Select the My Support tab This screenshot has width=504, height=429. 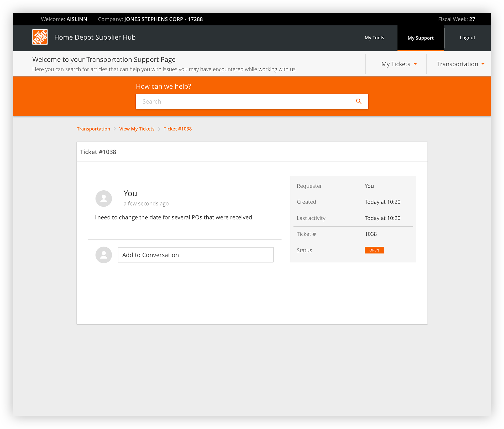click(x=421, y=38)
